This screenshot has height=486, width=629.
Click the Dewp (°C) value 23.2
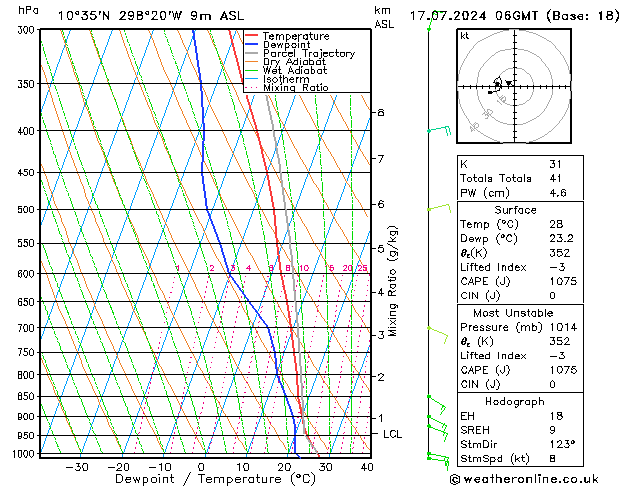561,239
